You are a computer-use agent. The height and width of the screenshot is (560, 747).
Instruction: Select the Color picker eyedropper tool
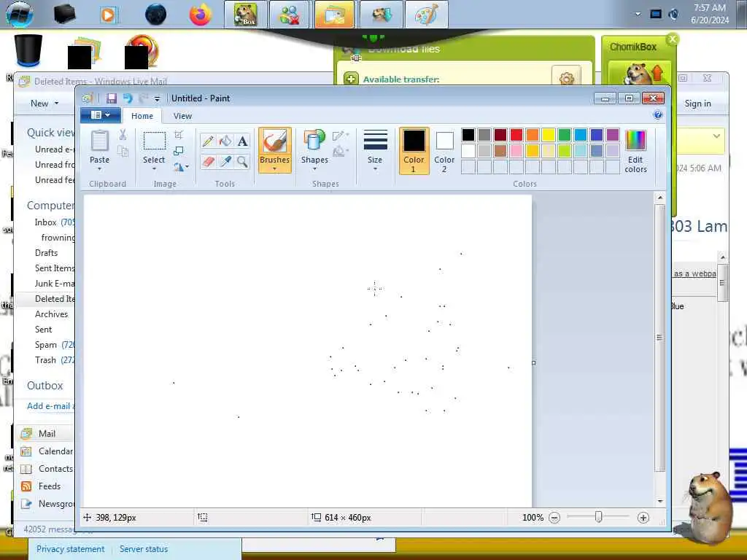[225, 161]
